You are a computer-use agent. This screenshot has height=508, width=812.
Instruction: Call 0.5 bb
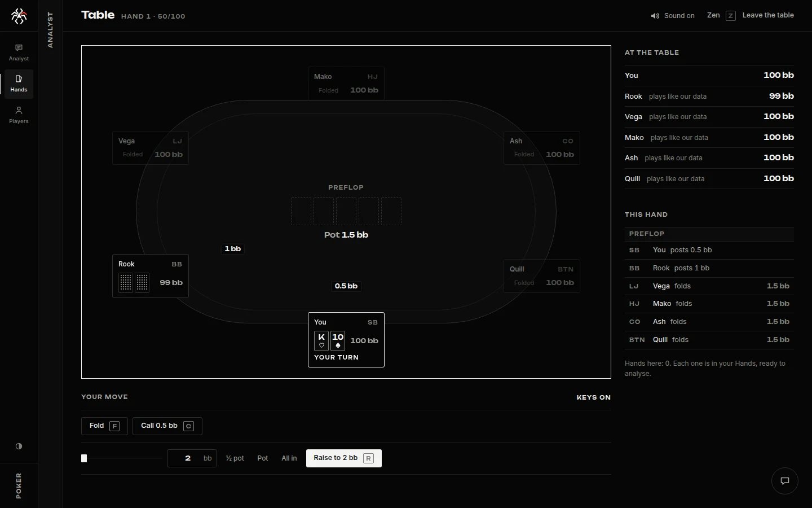(x=167, y=426)
